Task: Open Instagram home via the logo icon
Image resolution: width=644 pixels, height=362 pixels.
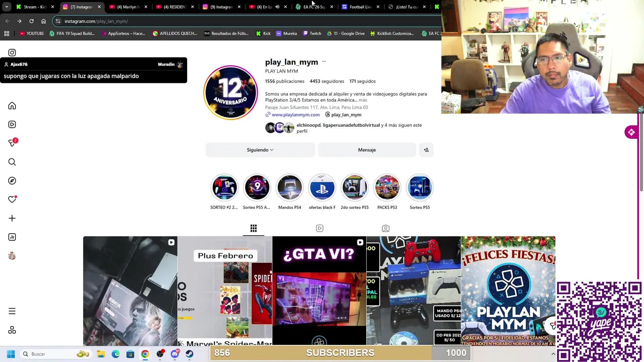Action: 12,52
